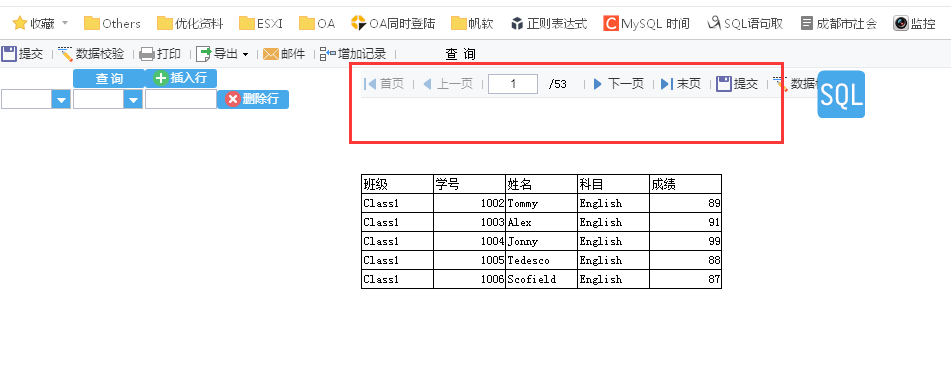Click the 查询 text label after 增加记录
This screenshot has height=374, width=951.
(461, 54)
